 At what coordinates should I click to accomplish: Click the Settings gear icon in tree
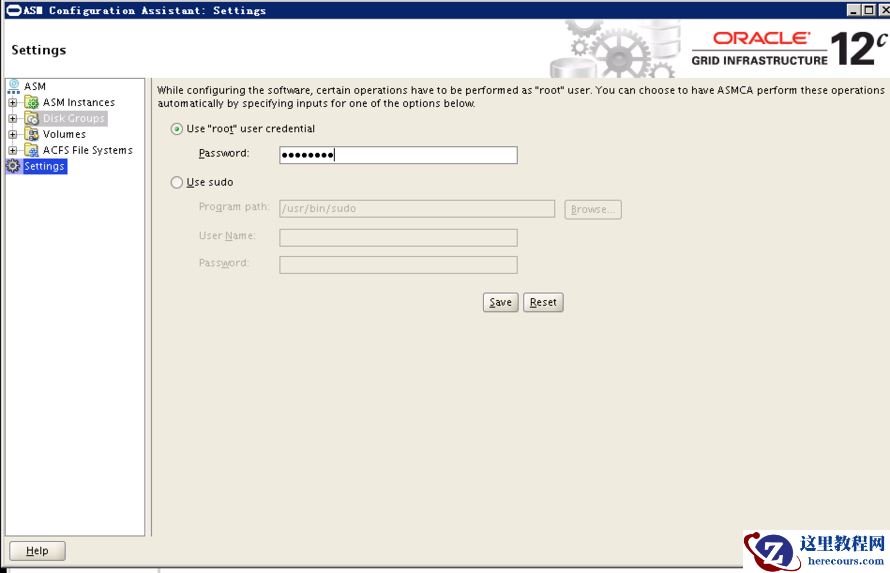tap(12, 166)
